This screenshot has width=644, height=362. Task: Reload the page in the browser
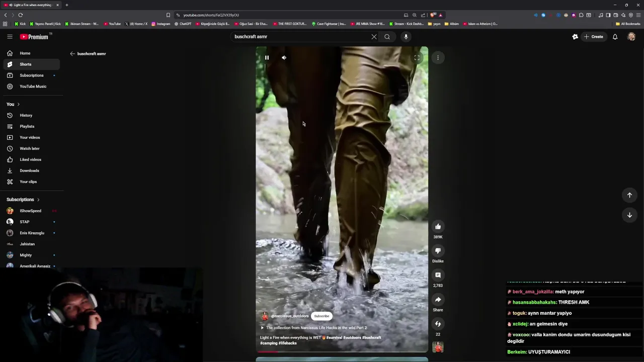21,15
